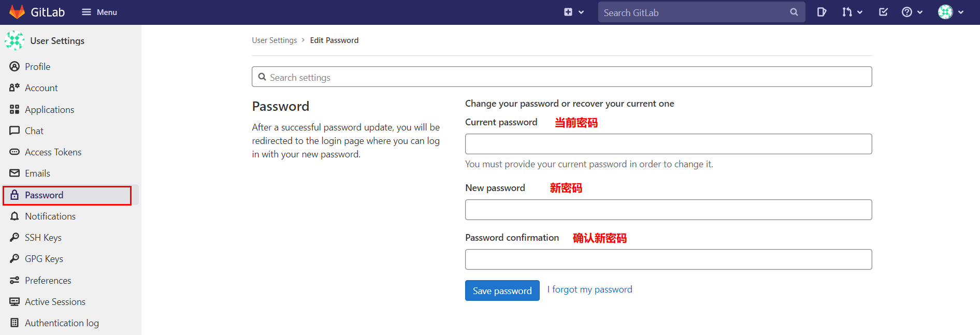Click the To-Do list checkmark icon

click(883, 12)
